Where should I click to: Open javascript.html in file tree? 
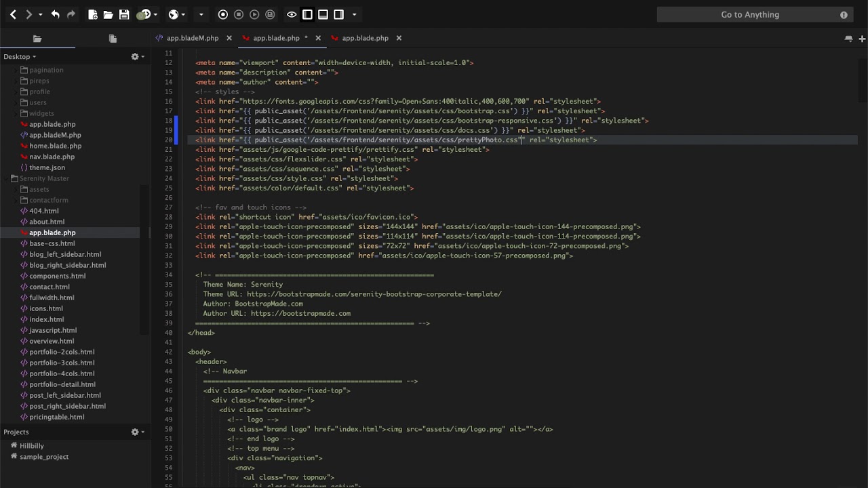53,330
